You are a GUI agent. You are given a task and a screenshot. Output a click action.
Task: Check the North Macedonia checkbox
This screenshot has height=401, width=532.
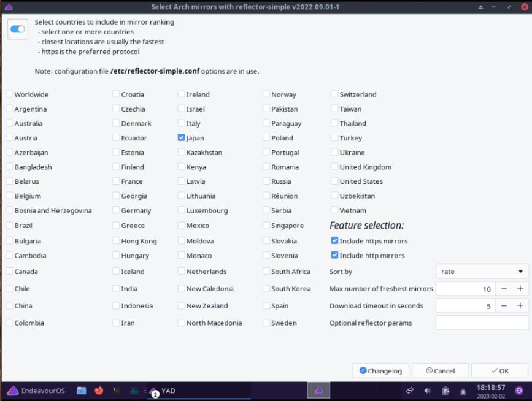pyautogui.click(x=182, y=323)
